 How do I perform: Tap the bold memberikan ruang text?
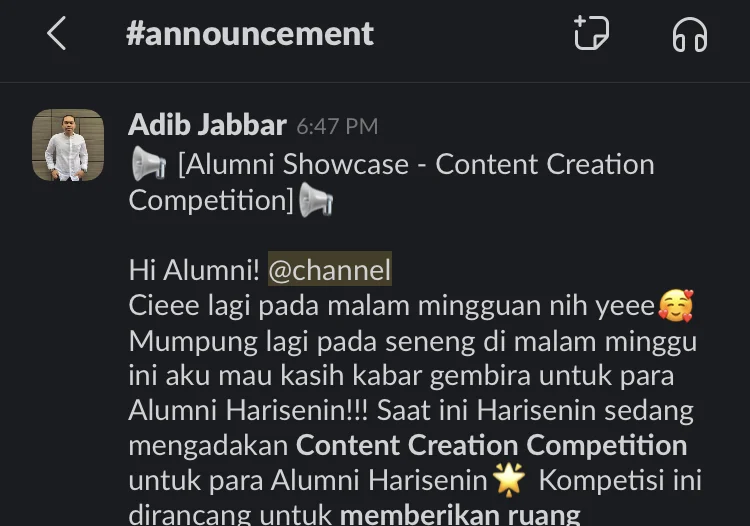460,515
